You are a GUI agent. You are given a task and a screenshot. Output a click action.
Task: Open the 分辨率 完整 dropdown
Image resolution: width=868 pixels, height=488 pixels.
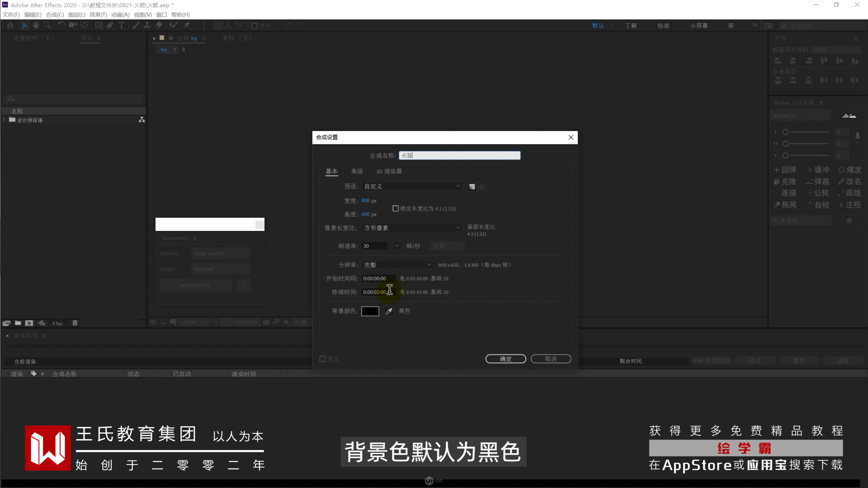click(397, 265)
